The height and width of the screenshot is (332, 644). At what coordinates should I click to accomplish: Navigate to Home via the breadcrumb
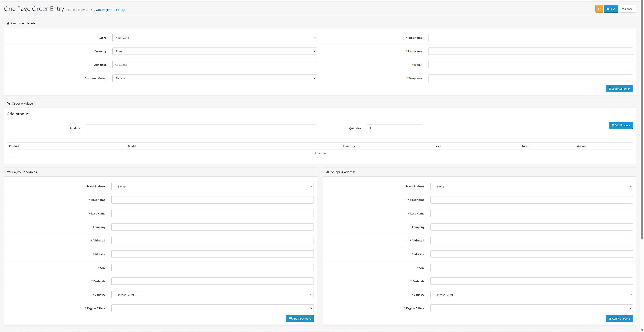point(71,10)
